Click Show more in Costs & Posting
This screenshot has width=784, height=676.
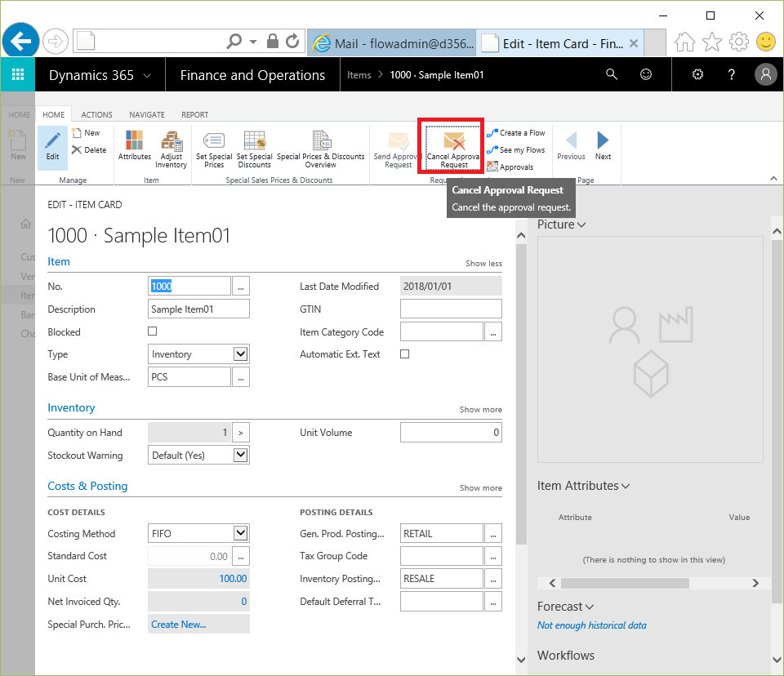pos(480,488)
